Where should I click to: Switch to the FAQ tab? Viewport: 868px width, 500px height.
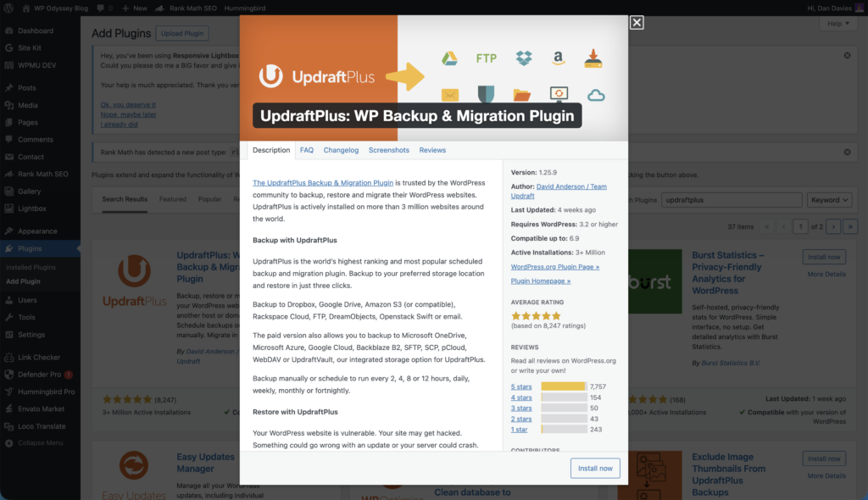[x=307, y=150]
